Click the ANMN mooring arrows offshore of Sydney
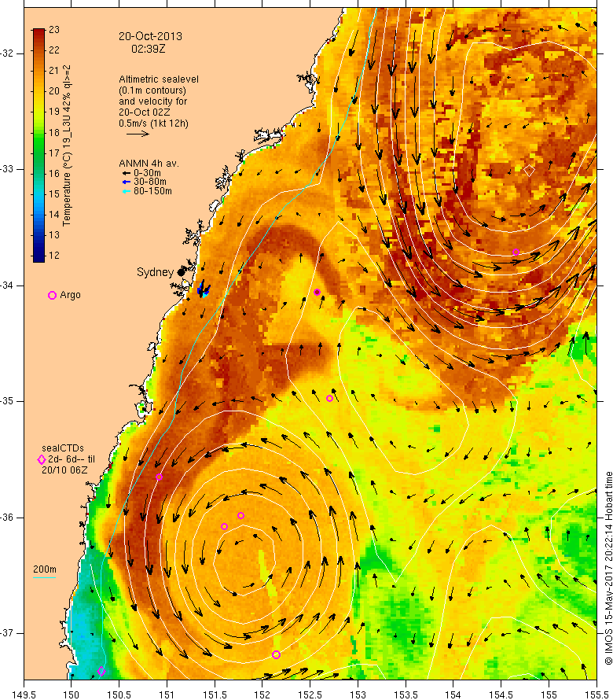The width and height of the screenshot is (613, 700). 204,289
